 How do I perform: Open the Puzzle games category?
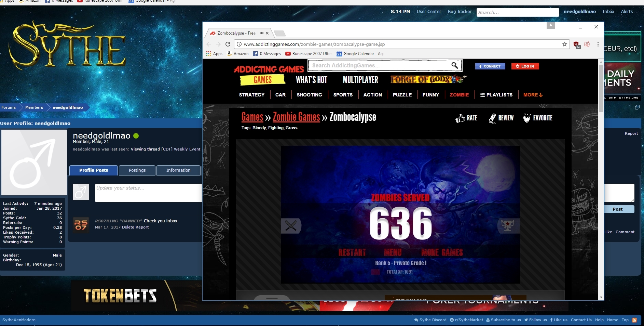(x=402, y=95)
